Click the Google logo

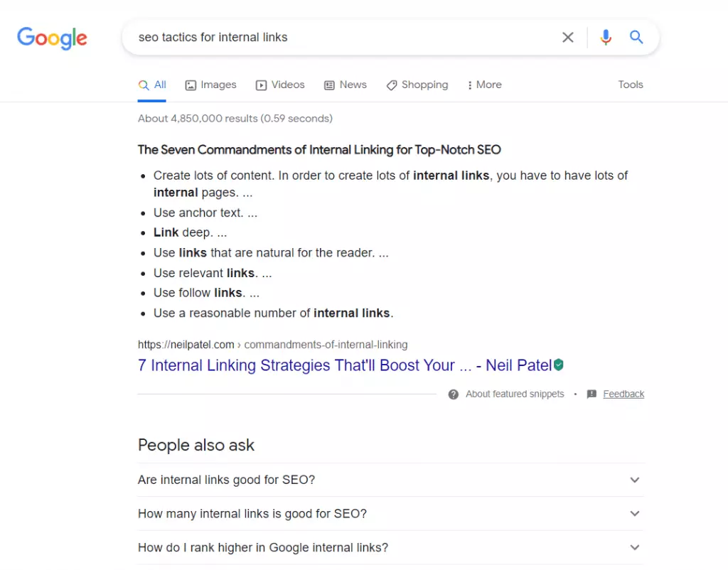coord(52,38)
